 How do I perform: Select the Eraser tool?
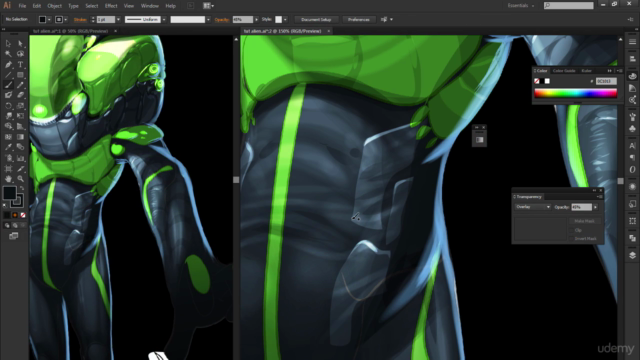pyautogui.click(x=20, y=95)
